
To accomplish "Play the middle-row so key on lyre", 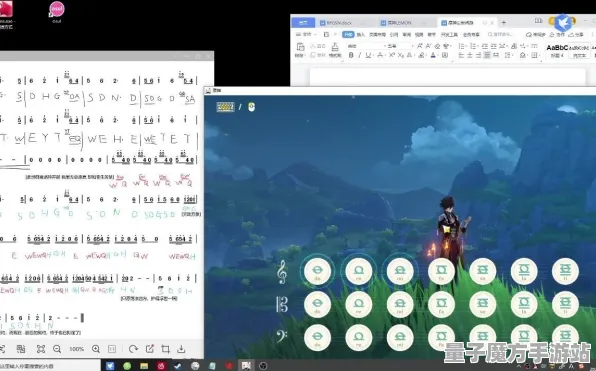I will (x=483, y=304).
